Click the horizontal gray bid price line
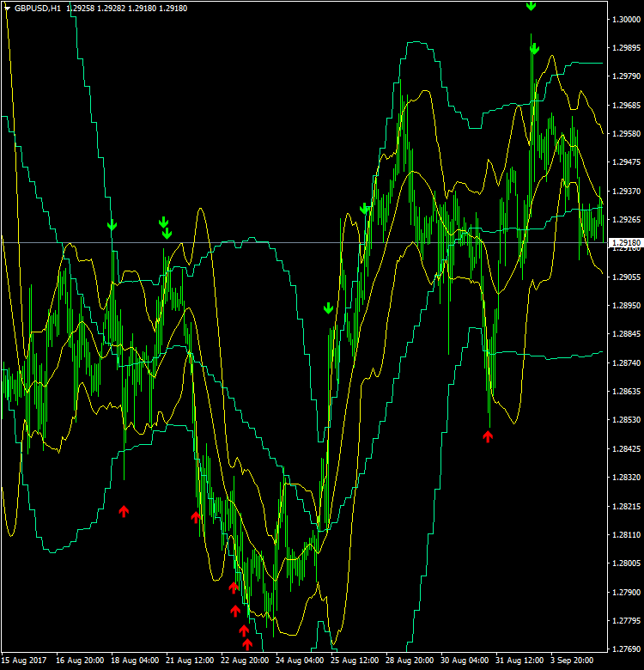The height and width of the screenshot is (670, 644). point(304,243)
